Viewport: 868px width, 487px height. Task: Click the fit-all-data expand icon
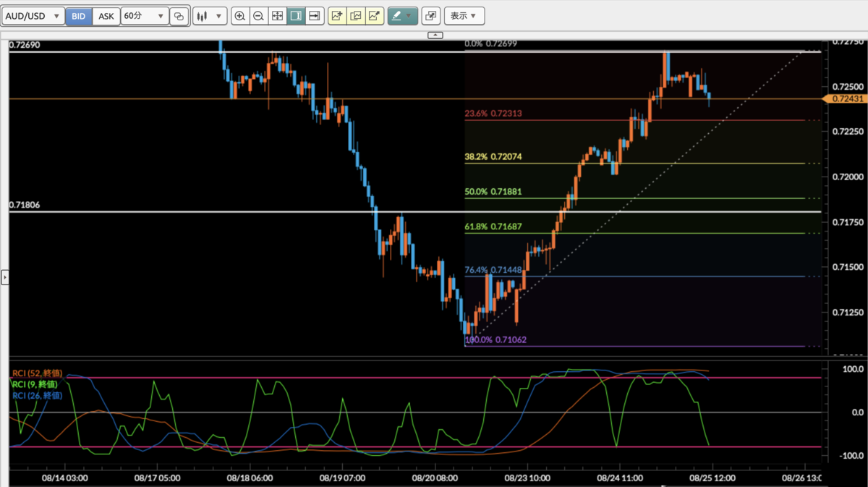click(x=277, y=16)
